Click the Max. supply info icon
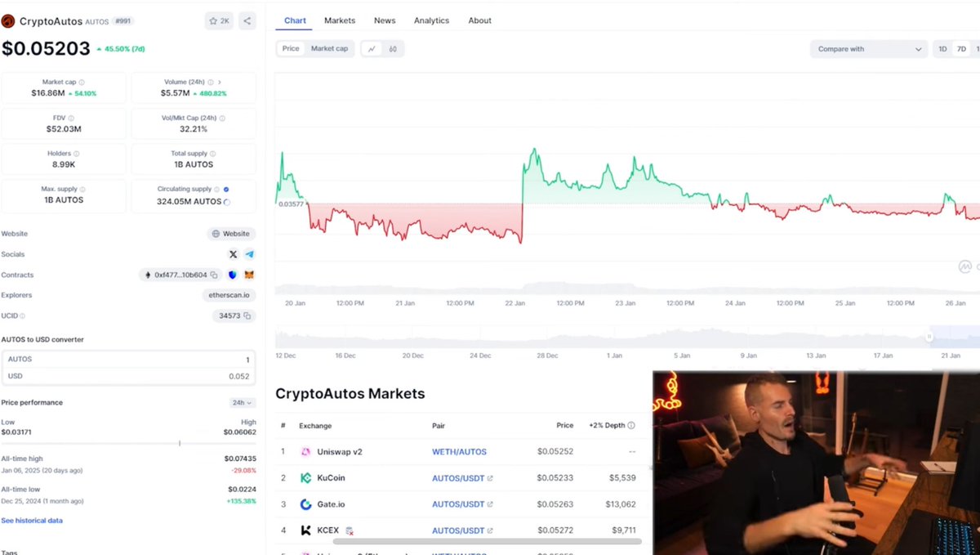980x555 pixels. click(x=82, y=189)
